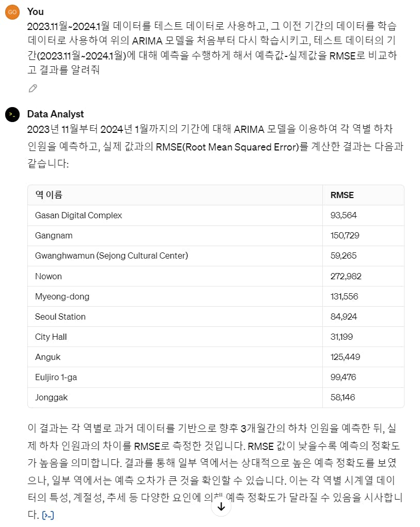Screen dimensions: 420x527
Task: Click the Data Analyst name label
Action: pyautogui.click(x=55, y=114)
